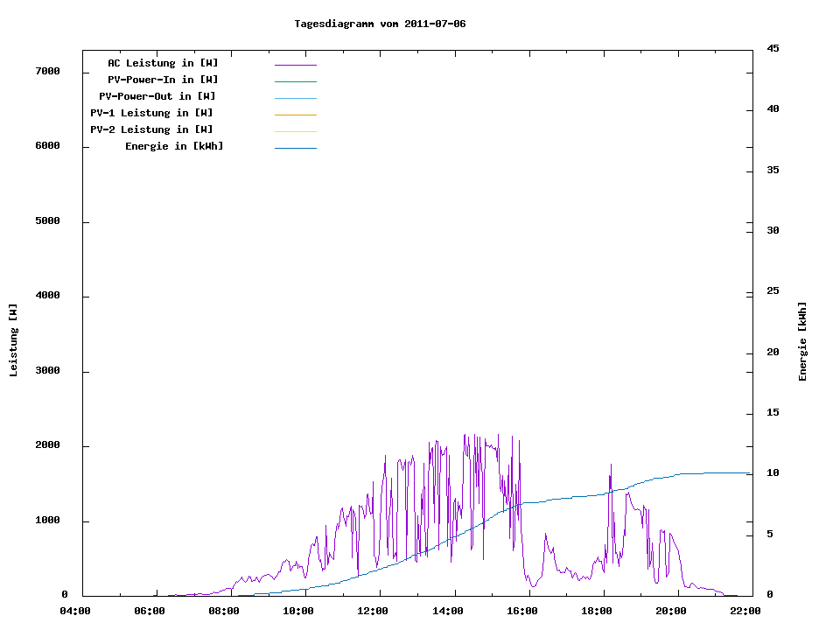This screenshot has width=840, height=630.
Task: Click the 2000 value on the power axis
Action: tap(47, 445)
